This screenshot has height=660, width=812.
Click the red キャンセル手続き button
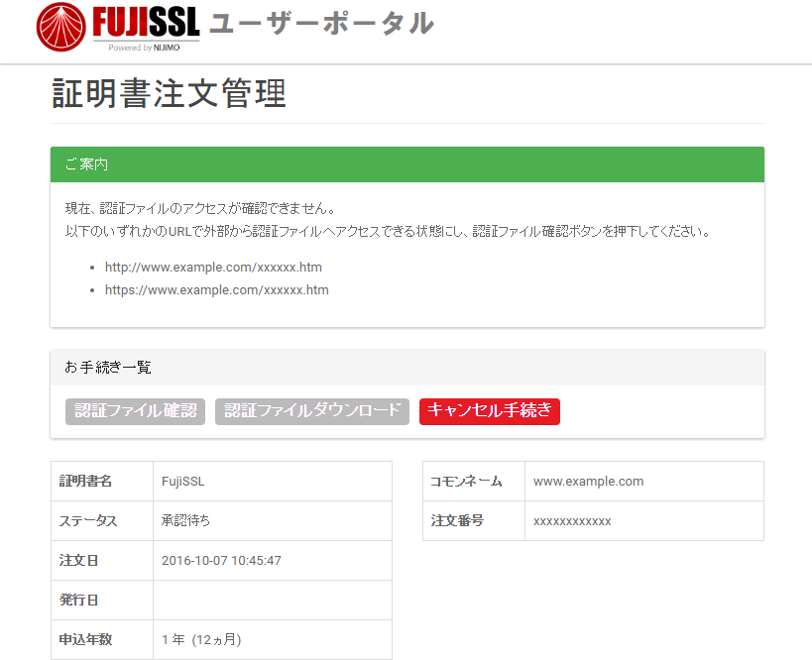(x=490, y=411)
